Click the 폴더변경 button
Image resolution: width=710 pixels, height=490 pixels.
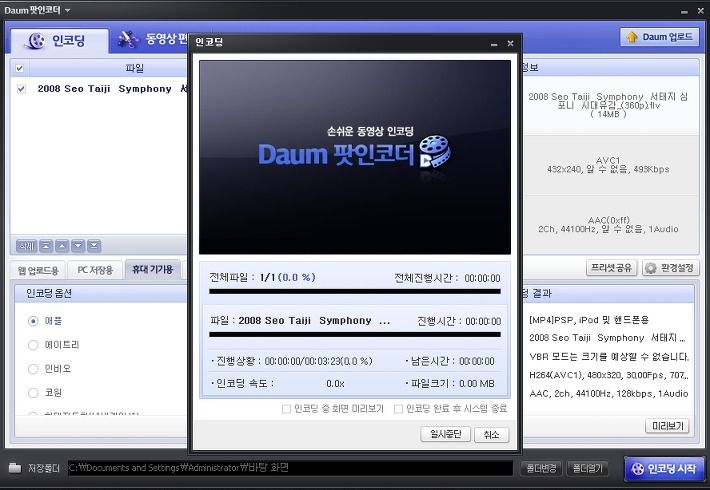(541, 468)
